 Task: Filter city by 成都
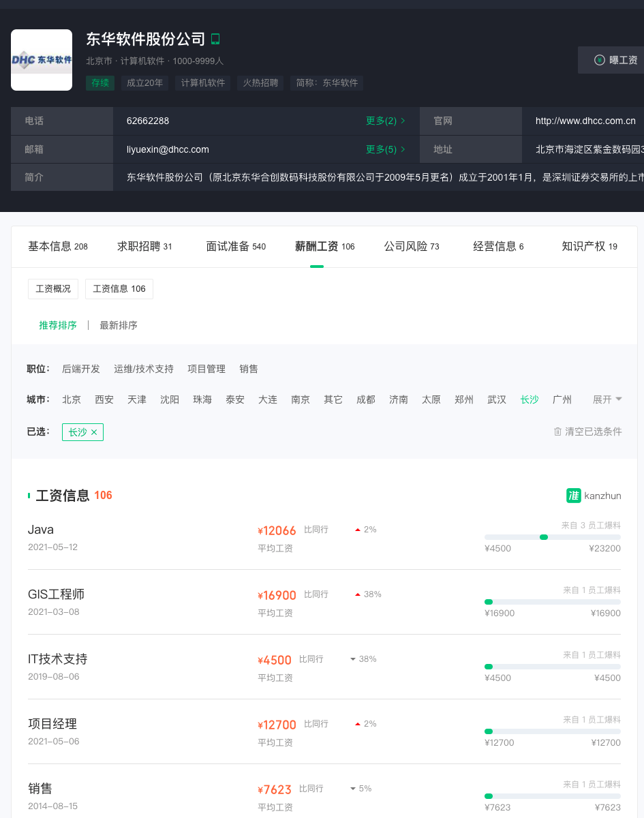click(366, 399)
